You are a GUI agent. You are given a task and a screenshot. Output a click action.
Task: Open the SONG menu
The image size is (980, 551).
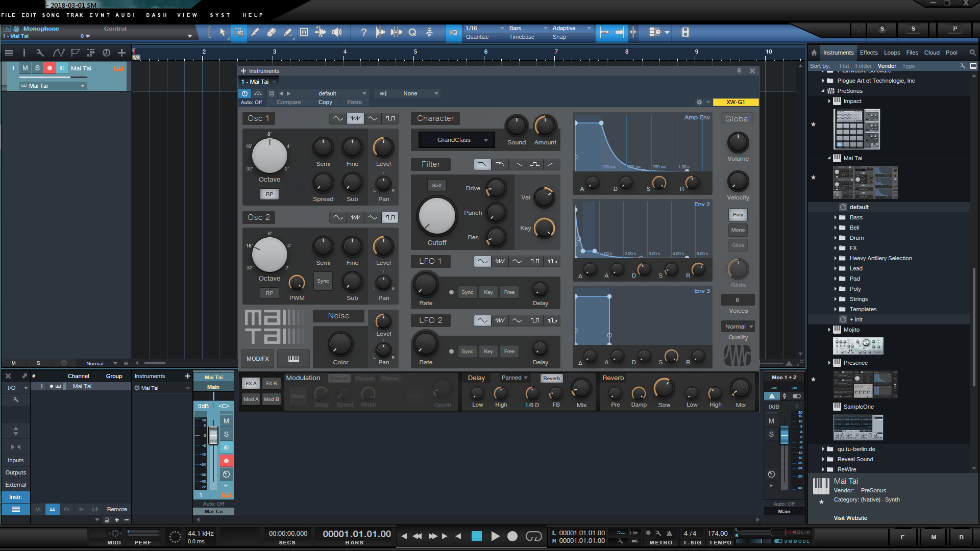click(x=51, y=15)
